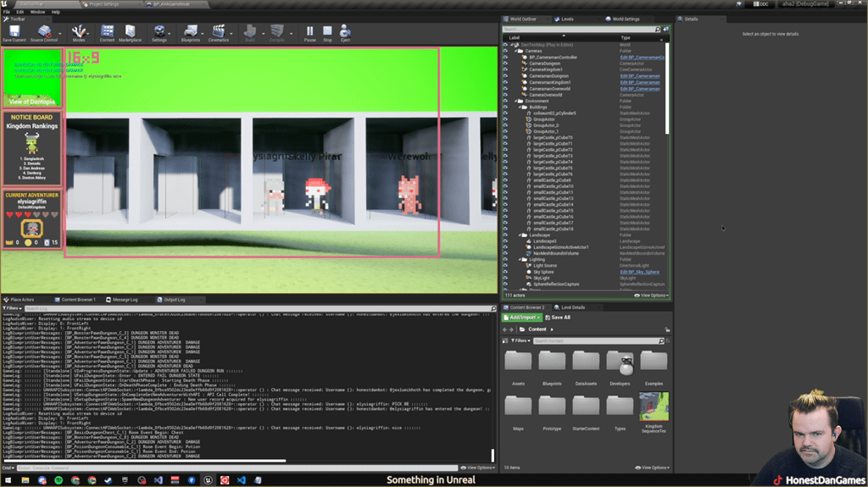Collapse the Cameras folder in World Outliner
868x487 pixels.
515,51
